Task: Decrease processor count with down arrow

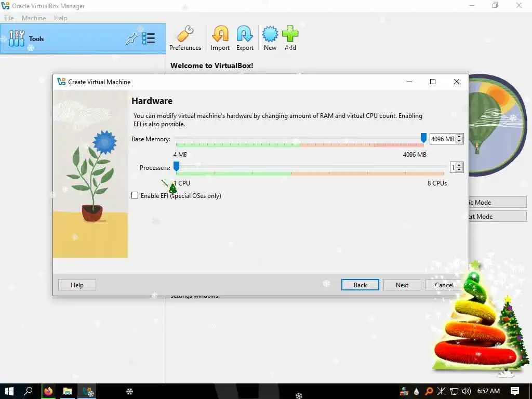Action: pos(459,170)
